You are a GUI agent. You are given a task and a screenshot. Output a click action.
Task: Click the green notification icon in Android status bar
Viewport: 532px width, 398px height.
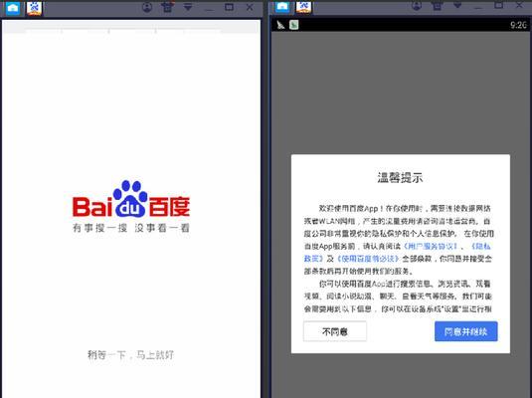pos(293,25)
